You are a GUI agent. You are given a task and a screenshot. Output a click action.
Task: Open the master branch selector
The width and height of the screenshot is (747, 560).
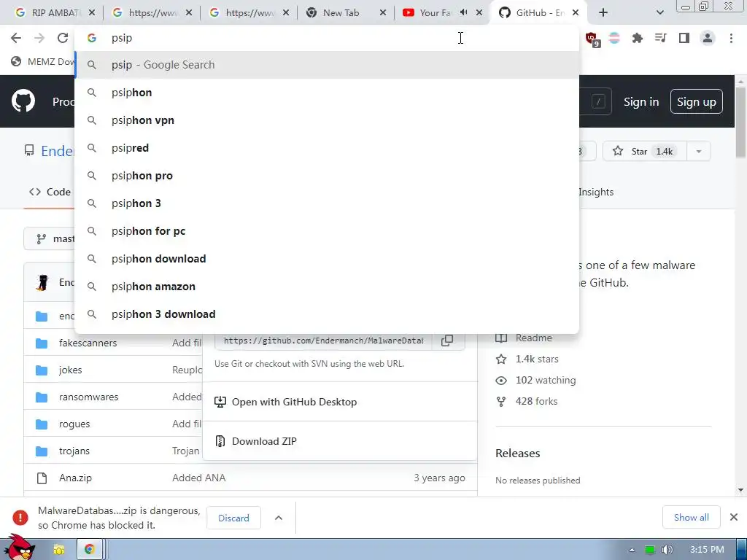[x=50, y=238]
